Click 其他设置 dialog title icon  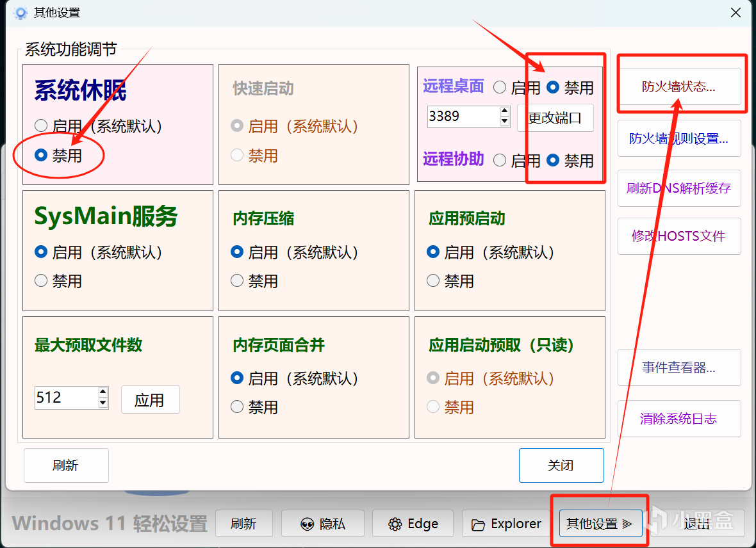click(21, 13)
